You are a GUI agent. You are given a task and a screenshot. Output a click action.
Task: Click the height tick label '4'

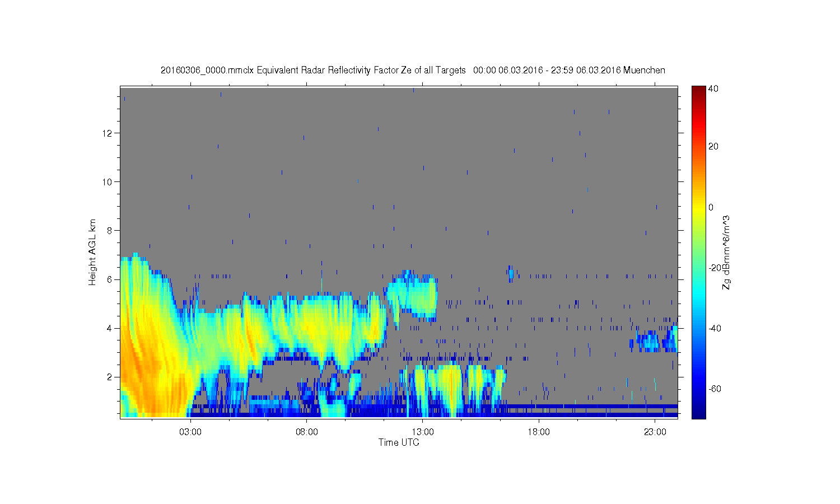(x=111, y=328)
